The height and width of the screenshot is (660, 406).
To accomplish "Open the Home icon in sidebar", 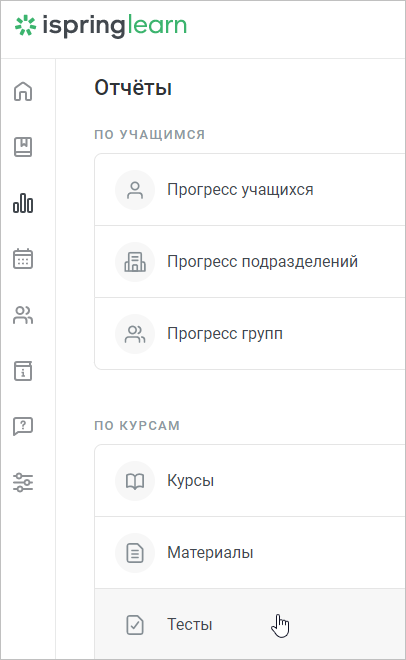I will click(23, 91).
